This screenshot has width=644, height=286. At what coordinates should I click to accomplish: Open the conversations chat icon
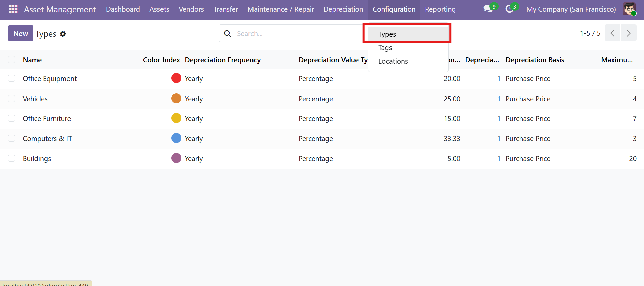[x=488, y=9]
